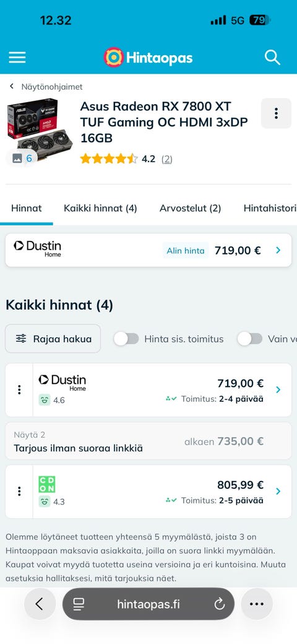Open Dustin Home offer row options dots
Screen dimensions: 297x644
(19, 389)
